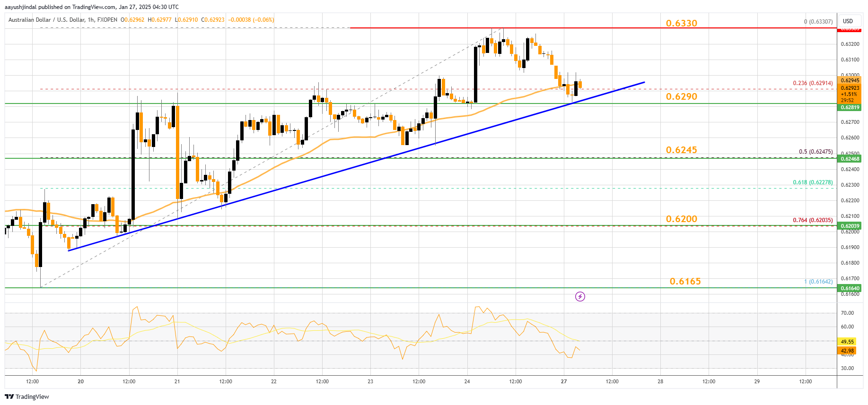
Task: Click the 0.63100 price axis label
Action: click(850, 60)
